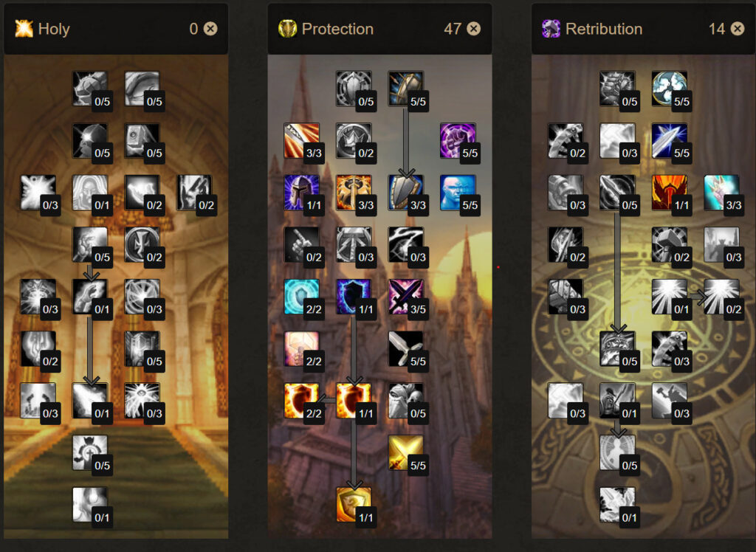
Task: Click the purple-glowing helmet 1/1 Protection talent
Action: [302, 193]
